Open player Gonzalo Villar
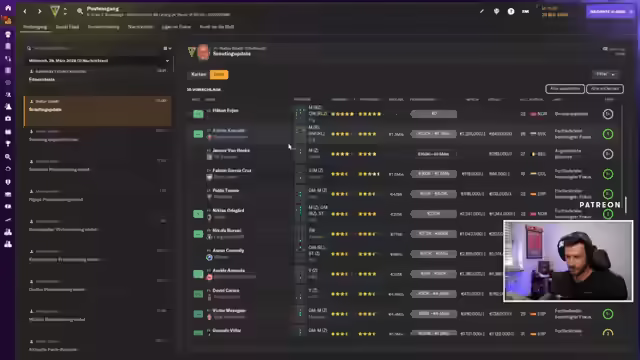The height and width of the screenshot is (360, 640). [x=227, y=331]
